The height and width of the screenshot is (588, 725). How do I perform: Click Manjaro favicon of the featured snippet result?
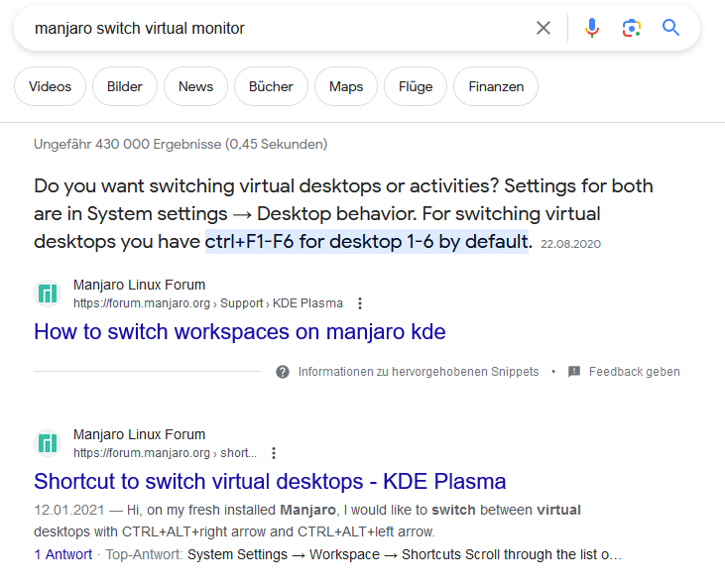pyautogui.click(x=48, y=294)
